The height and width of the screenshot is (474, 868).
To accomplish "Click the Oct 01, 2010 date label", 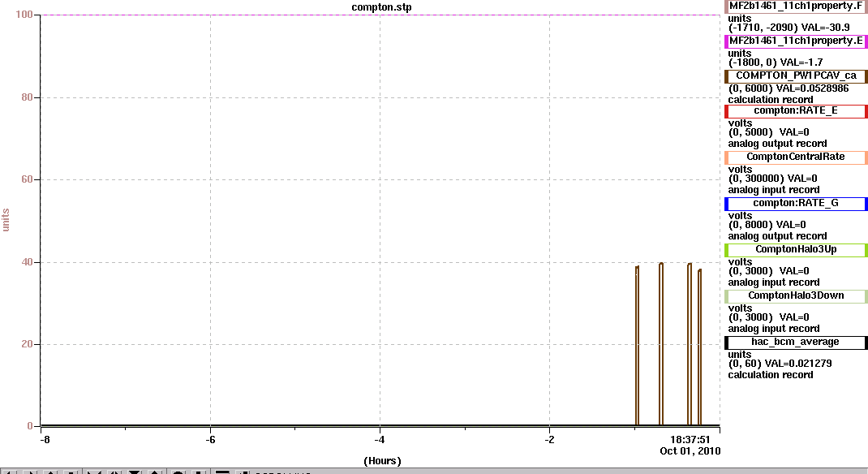I will pos(690,450).
